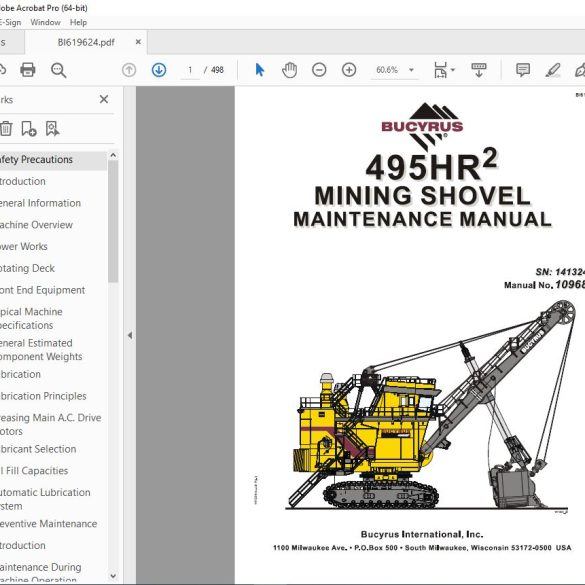
Task: Click the 498 total pages label
Action: click(x=217, y=70)
